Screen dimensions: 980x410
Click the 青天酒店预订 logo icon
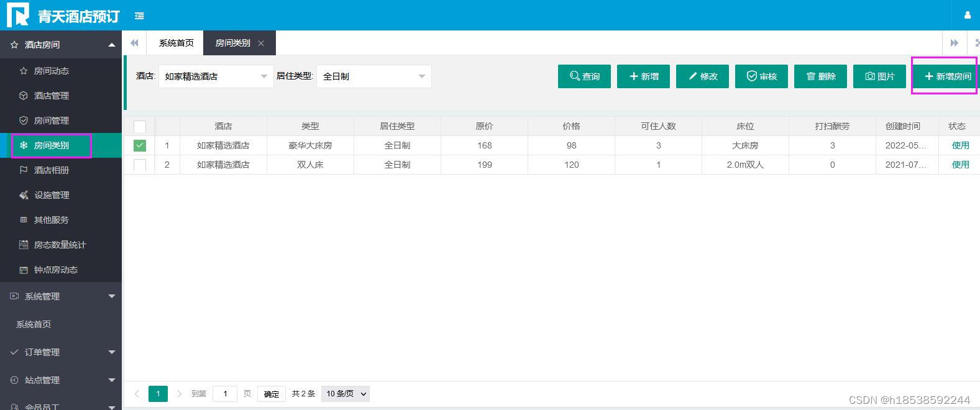pyautogui.click(x=17, y=14)
